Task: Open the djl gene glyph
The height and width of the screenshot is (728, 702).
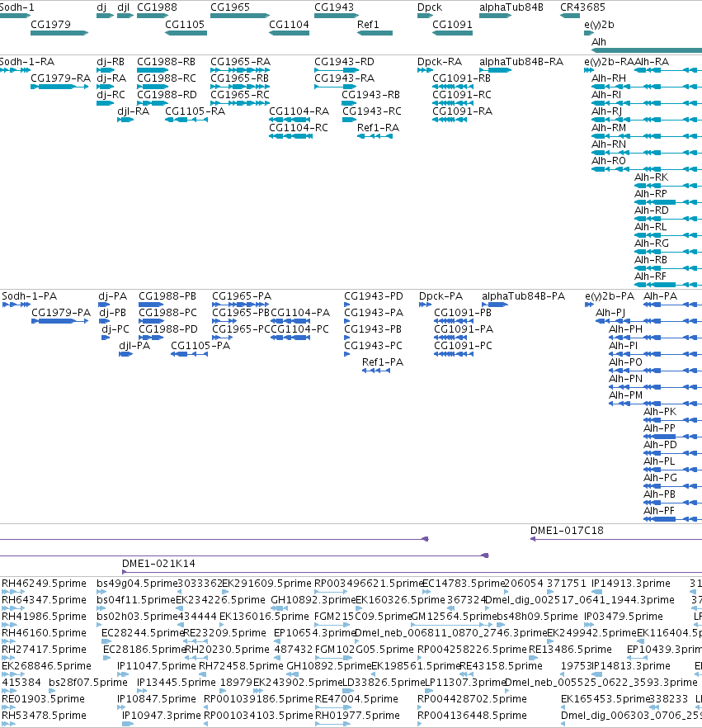Action: [125, 16]
